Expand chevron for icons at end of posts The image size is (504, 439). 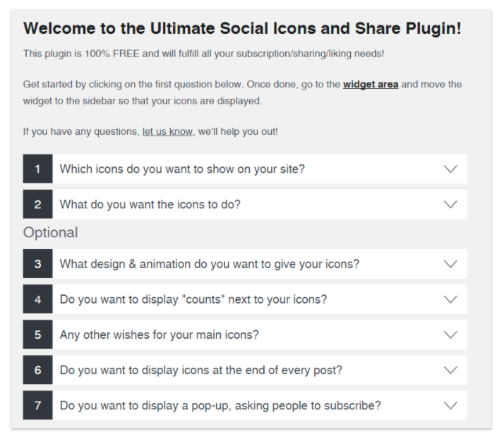coord(450,370)
